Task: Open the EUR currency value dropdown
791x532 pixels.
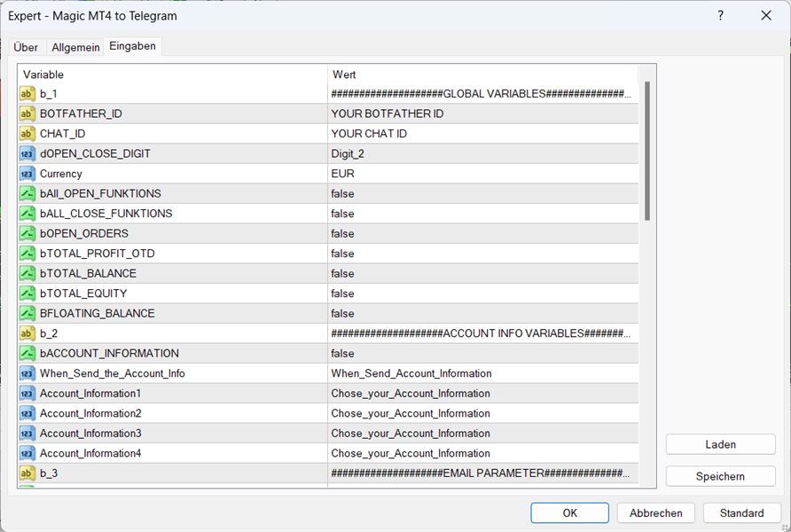Action: [342, 174]
